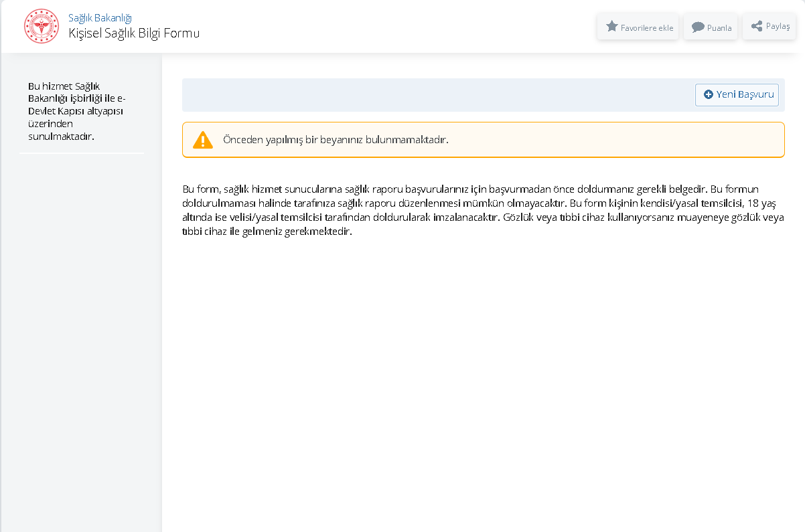Open the Puanla rating button
Viewport: 805px width, 532px height.
[x=711, y=27]
